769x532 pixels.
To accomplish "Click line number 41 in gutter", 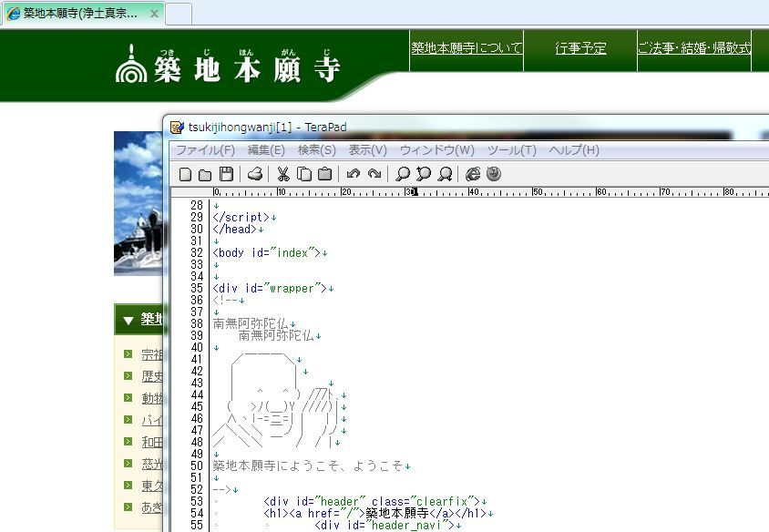I will click(197, 360).
